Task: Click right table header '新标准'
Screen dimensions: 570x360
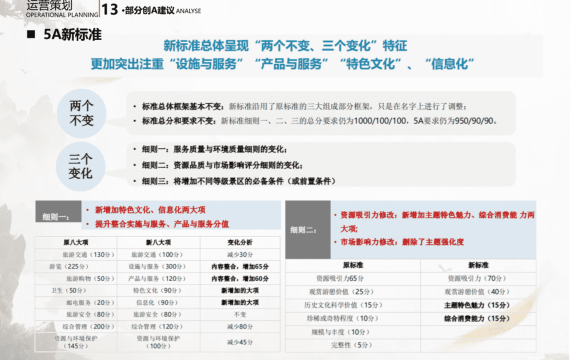Action: coord(478,265)
